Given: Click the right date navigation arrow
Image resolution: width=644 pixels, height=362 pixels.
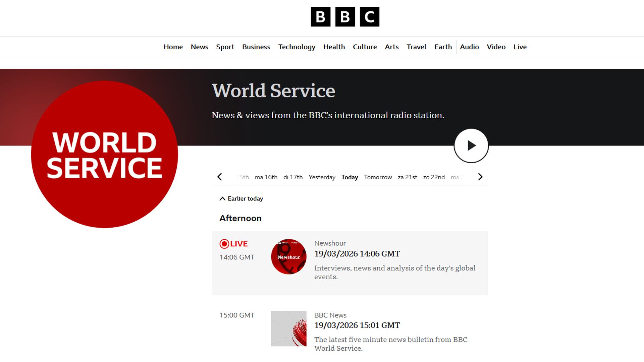Looking at the screenshot, I should (480, 177).
